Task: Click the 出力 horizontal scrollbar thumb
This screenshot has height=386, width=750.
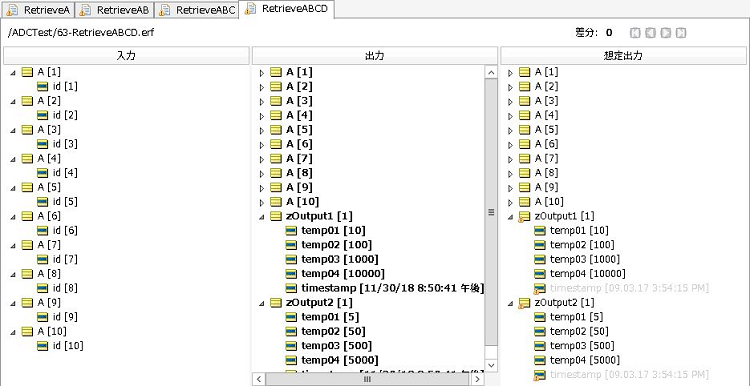Action: pos(367,379)
